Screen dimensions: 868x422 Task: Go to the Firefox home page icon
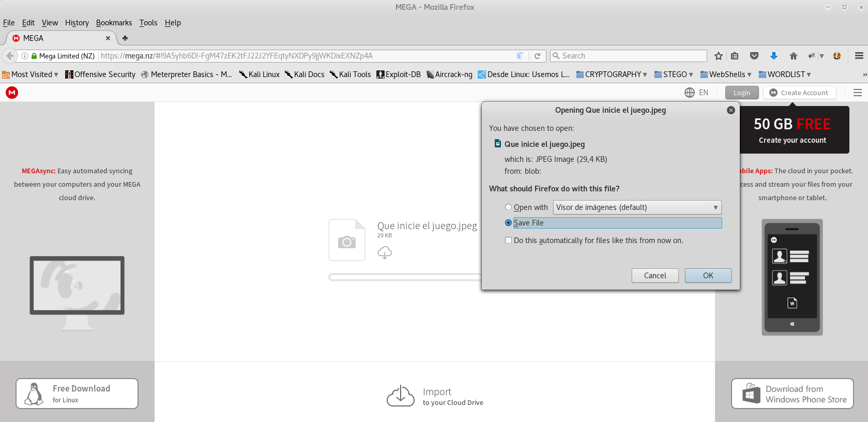pyautogui.click(x=793, y=56)
